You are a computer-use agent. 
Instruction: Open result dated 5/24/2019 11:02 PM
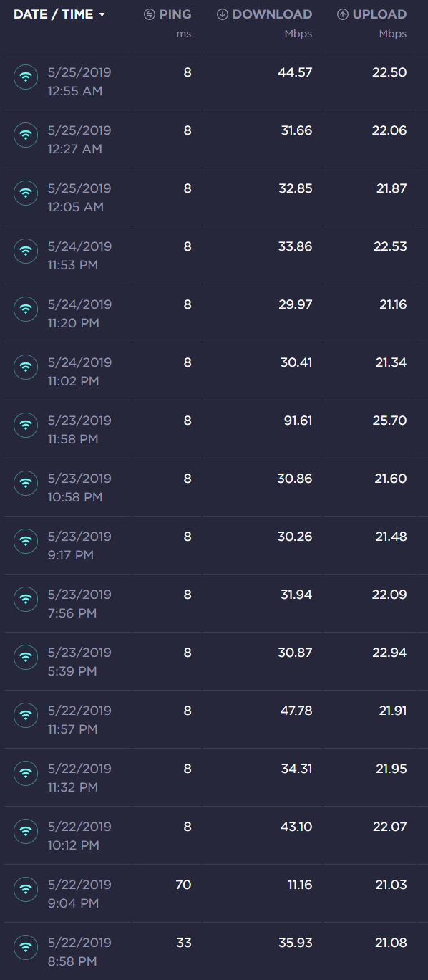click(214, 371)
